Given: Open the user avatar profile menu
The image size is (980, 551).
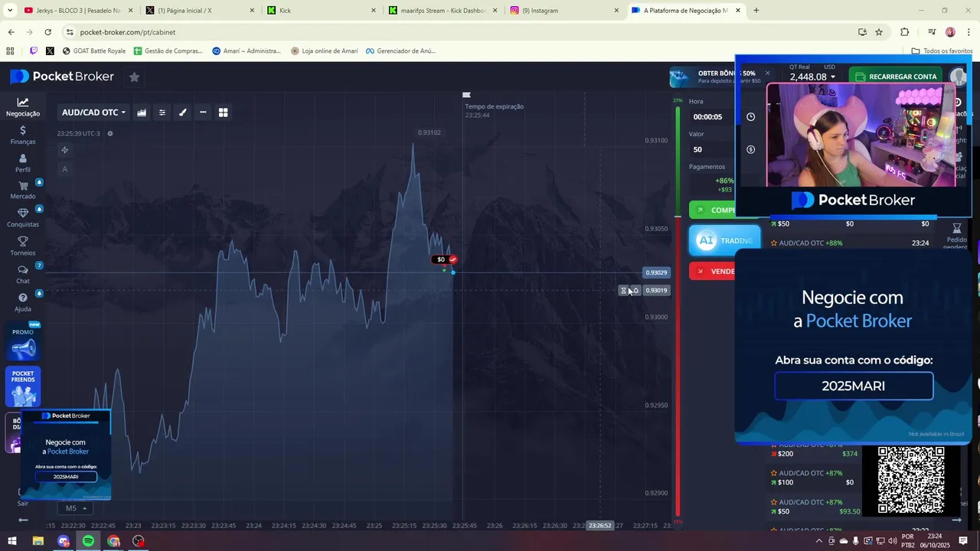Looking at the screenshot, I should (x=957, y=77).
